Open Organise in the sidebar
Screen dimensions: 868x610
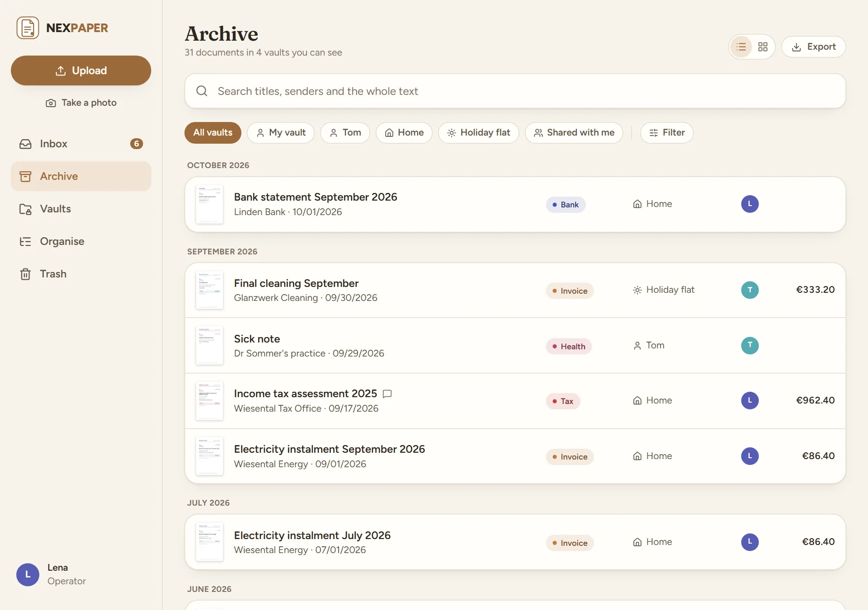[81, 241]
